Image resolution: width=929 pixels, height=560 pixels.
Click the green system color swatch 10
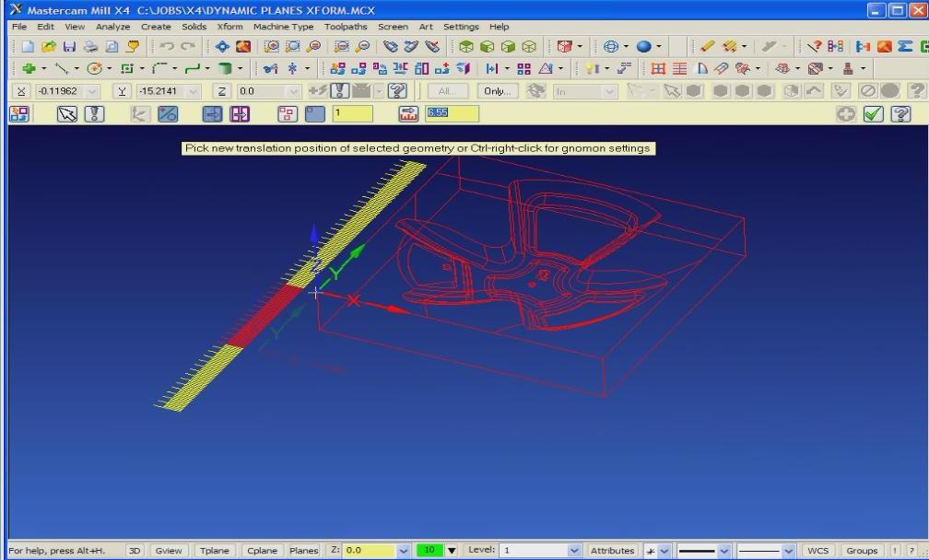[429, 551]
